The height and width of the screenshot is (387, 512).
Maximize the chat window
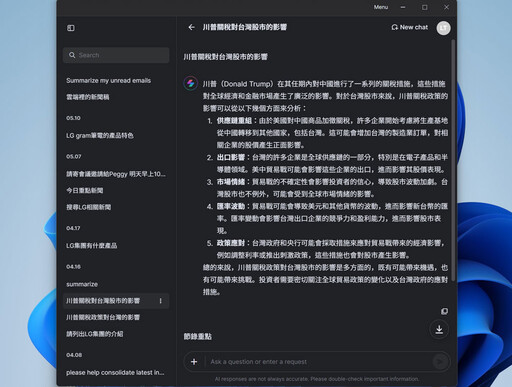(x=424, y=7)
